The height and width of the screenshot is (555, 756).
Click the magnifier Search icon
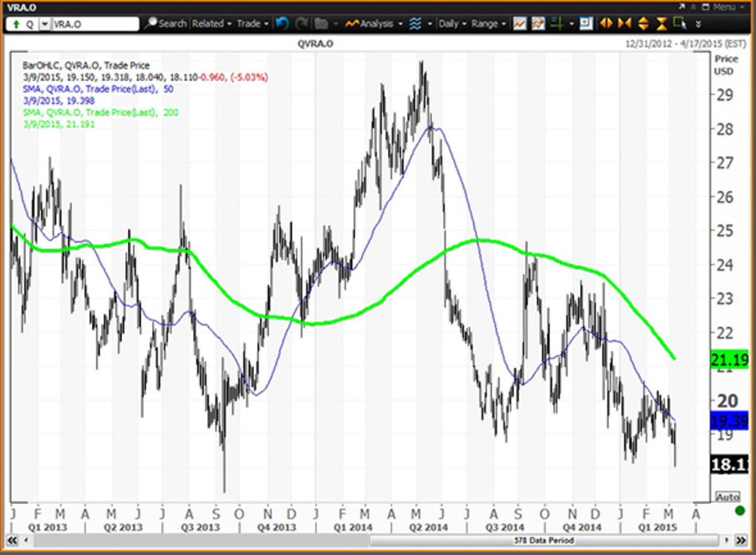151,23
